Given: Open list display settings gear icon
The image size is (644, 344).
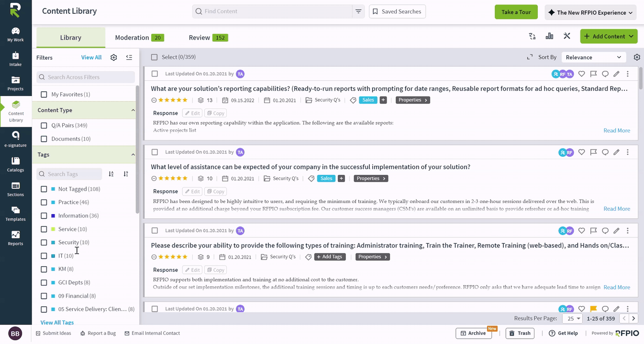Looking at the screenshot, I should pos(637,57).
